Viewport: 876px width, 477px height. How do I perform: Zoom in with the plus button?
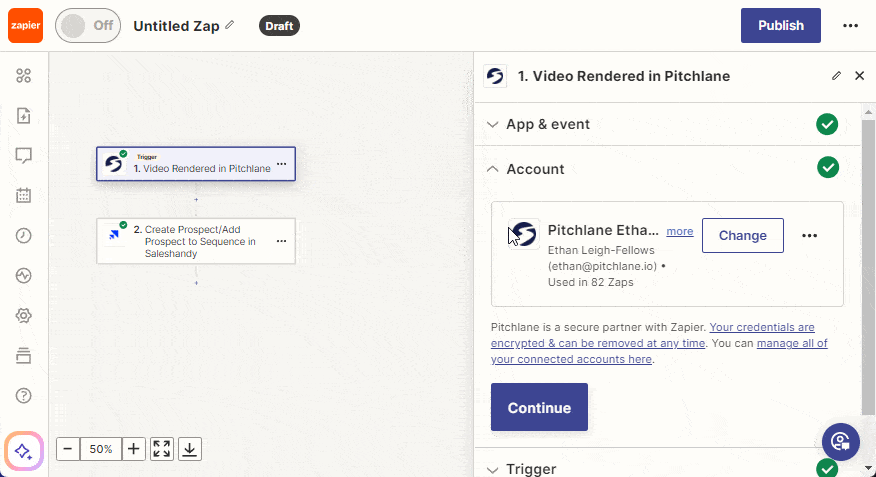134,449
